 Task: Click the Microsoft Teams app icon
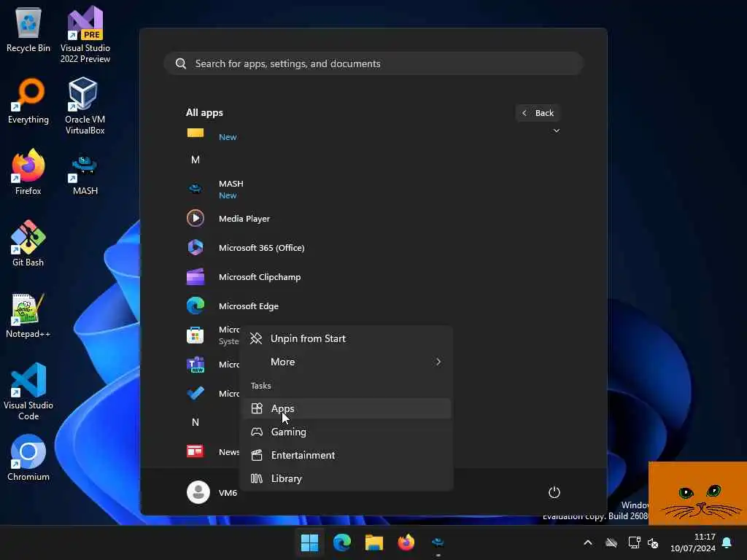pyautogui.click(x=196, y=365)
